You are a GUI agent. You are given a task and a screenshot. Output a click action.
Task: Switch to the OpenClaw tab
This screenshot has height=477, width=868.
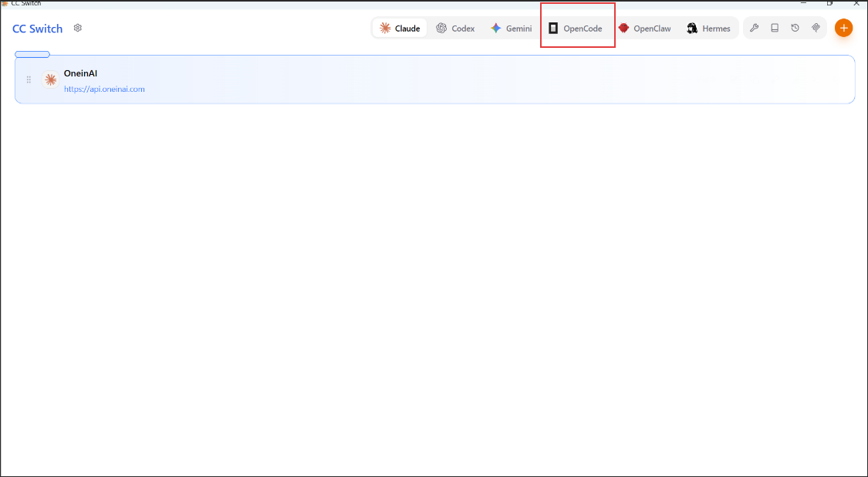645,29
